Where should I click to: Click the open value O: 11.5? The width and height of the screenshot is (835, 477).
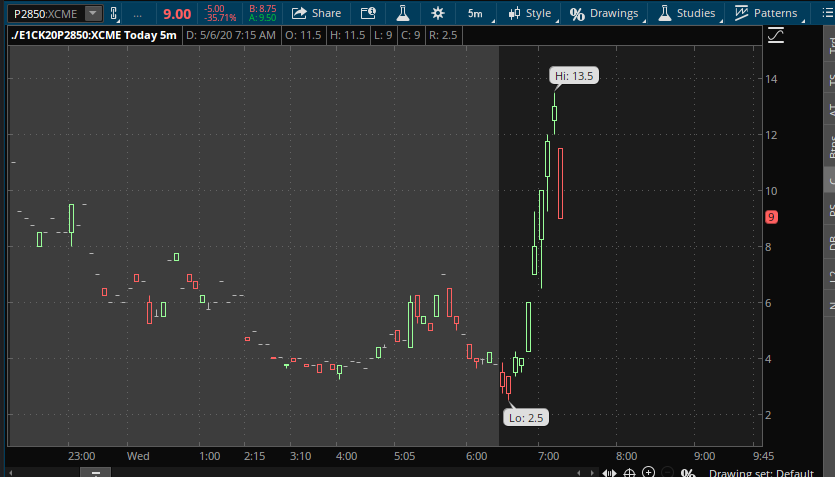click(303, 35)
